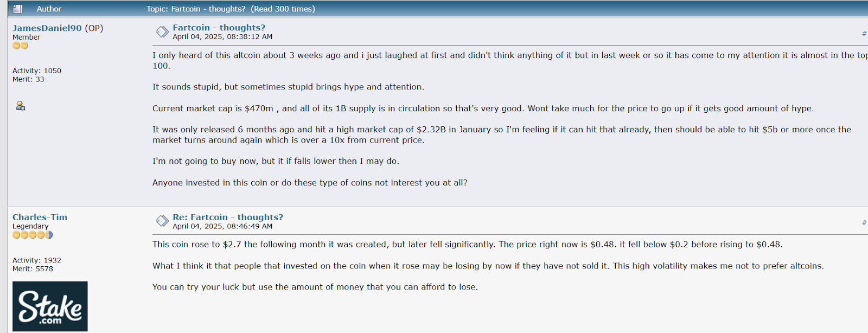The width and height of the screenshot is (868, 333).
Task: Click the "Activity: 1050" text under JamesDaniel90
Action: pos(37,71)
